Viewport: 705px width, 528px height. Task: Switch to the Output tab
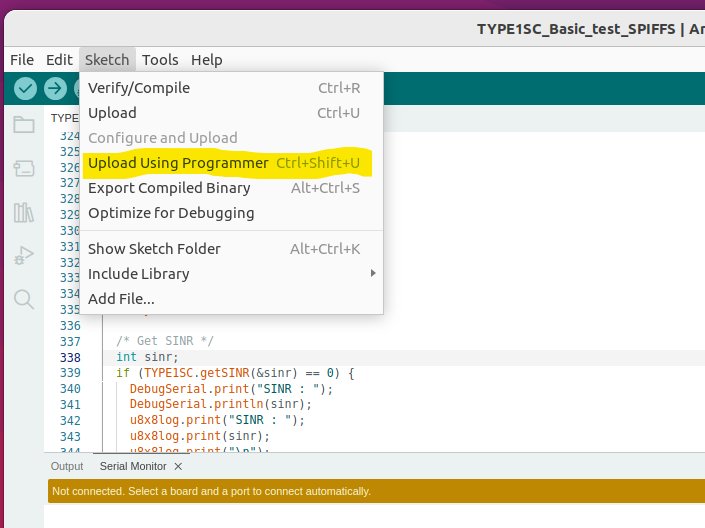click(67, 466)
